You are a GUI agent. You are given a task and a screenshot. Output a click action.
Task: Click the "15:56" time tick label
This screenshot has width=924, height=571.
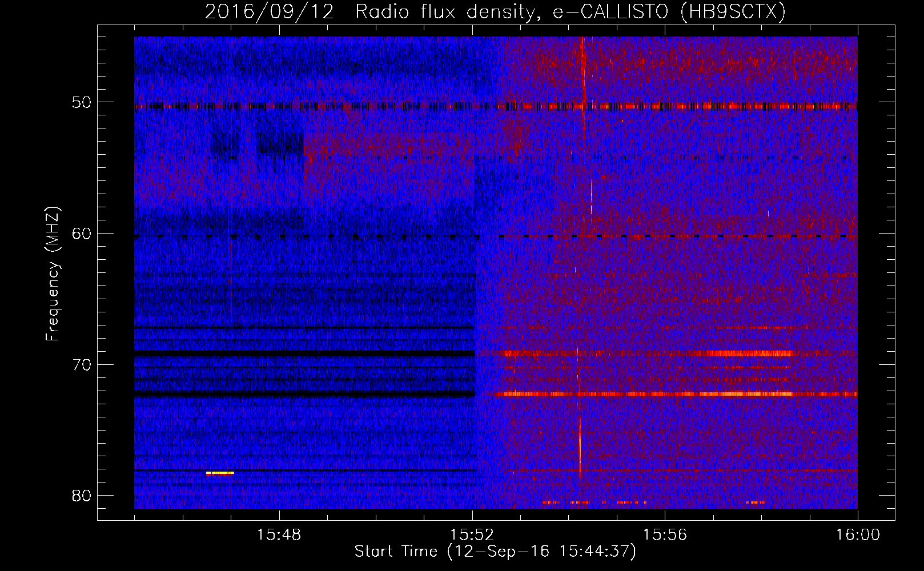pos(665,535)
